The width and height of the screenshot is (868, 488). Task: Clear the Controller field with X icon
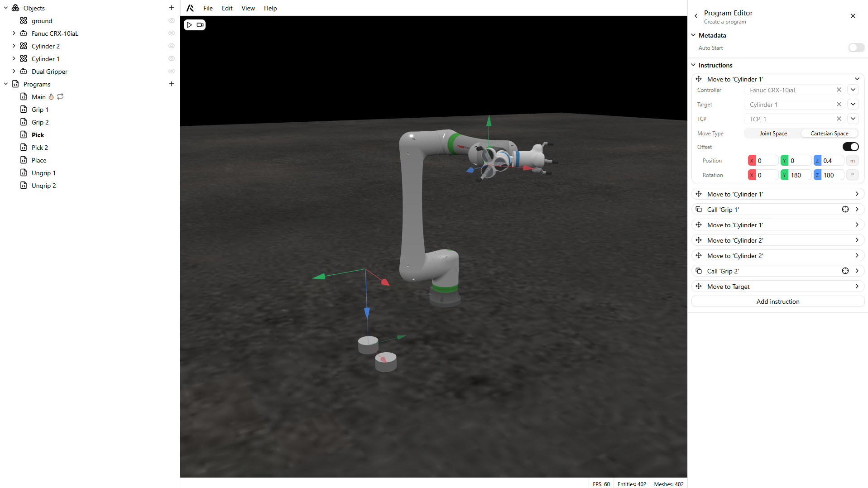click(839, 90)
